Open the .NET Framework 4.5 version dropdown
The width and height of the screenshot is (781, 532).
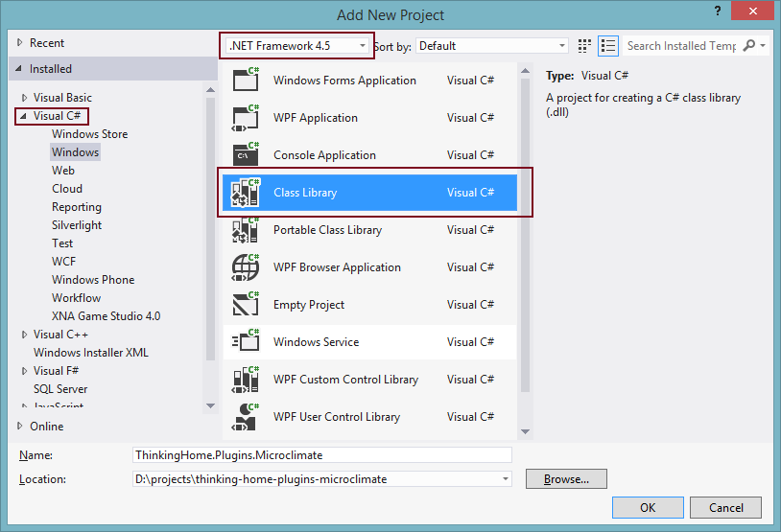(x=297, y=46)
